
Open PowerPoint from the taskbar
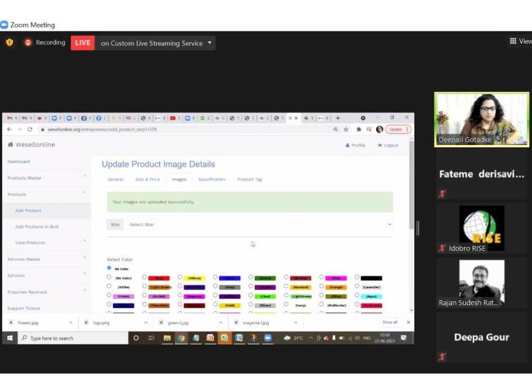tap(210, 338)
